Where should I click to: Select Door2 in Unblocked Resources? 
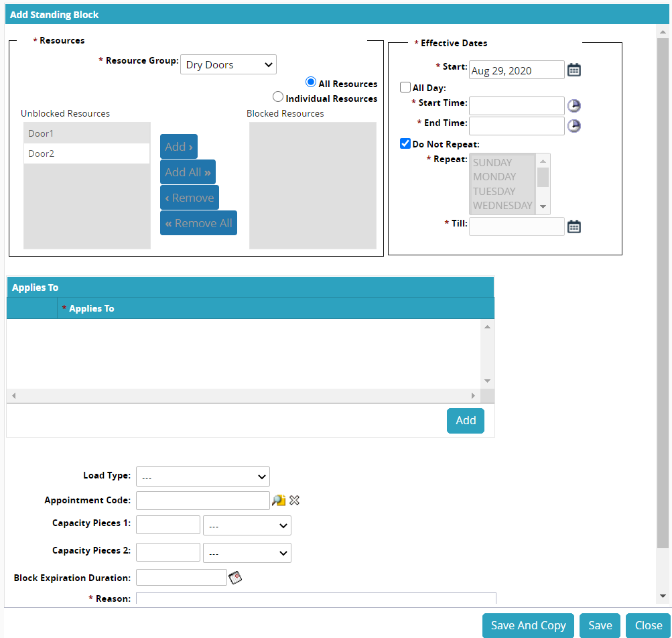coord(86,153)
